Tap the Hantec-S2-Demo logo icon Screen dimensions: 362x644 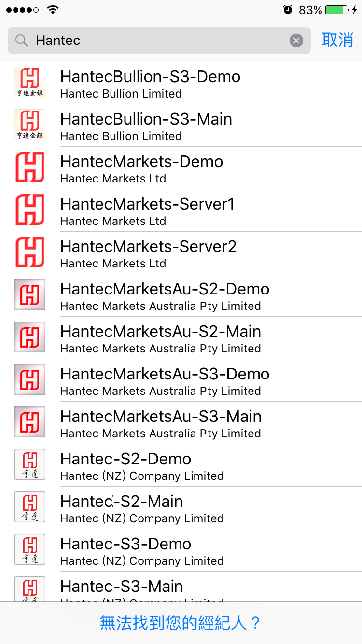tap(30, 465)
